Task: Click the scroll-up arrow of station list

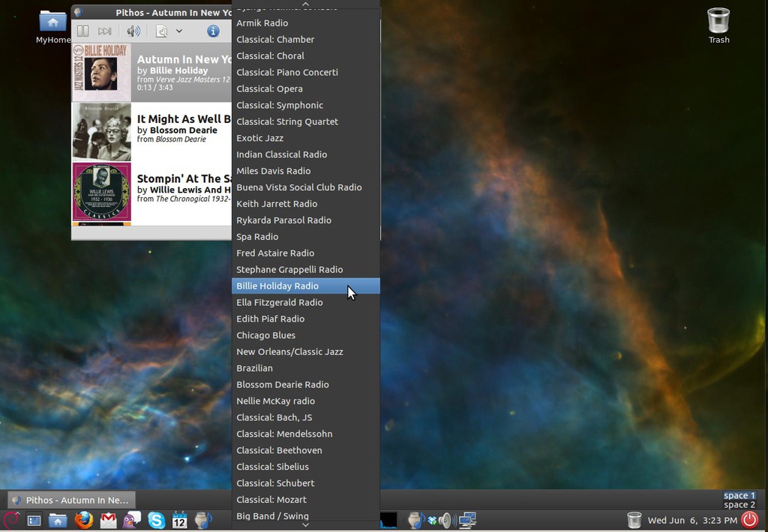Action: [x=306, y=4]
